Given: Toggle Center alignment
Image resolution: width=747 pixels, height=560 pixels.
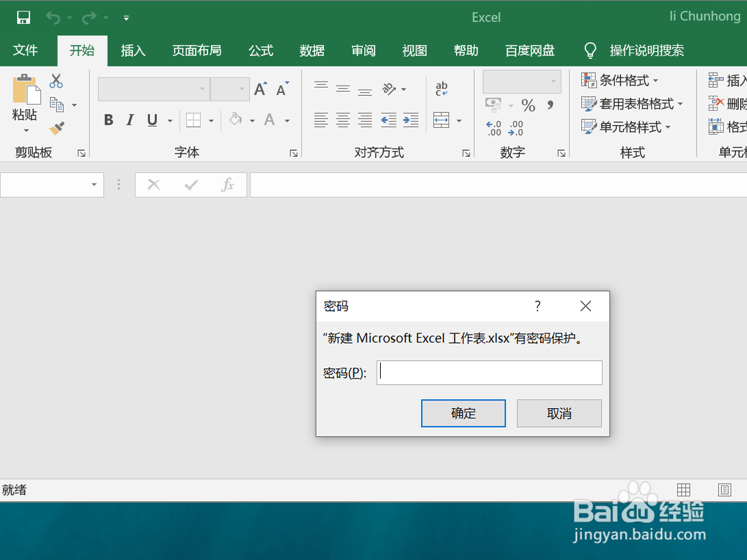Looking at the screenshot, I should 343,120.
